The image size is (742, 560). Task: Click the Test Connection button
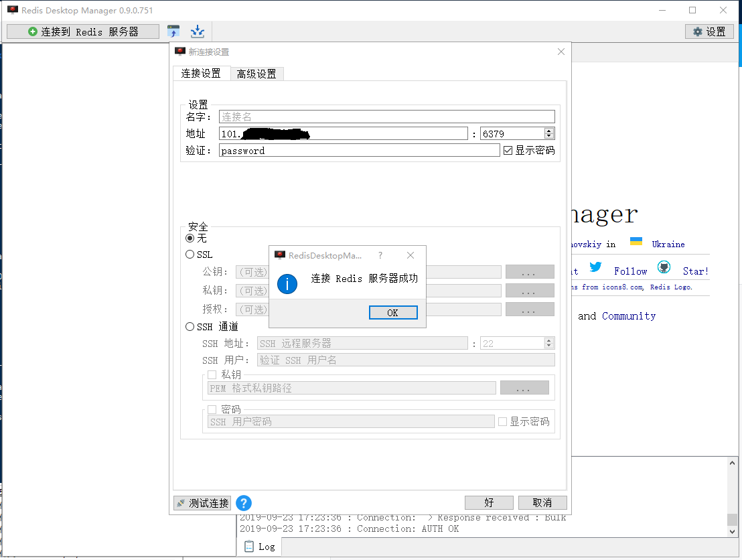pos(202,502)
